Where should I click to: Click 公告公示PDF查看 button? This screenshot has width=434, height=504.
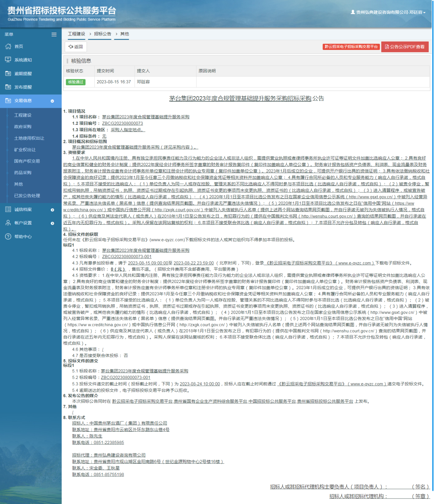(x=405, y=47)
